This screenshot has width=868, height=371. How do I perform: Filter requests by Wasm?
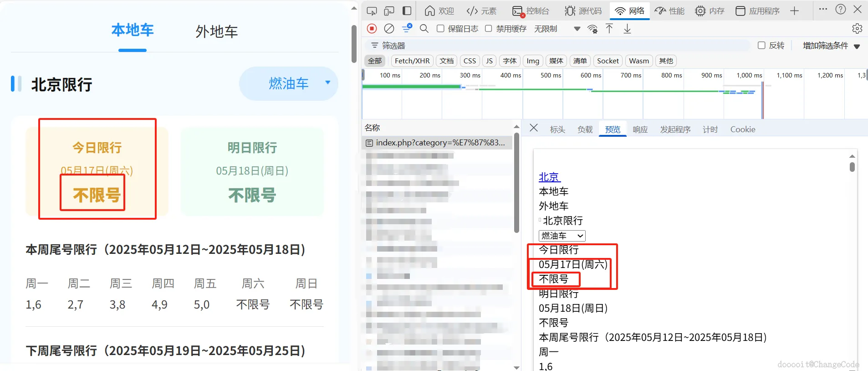click(639, 61)
